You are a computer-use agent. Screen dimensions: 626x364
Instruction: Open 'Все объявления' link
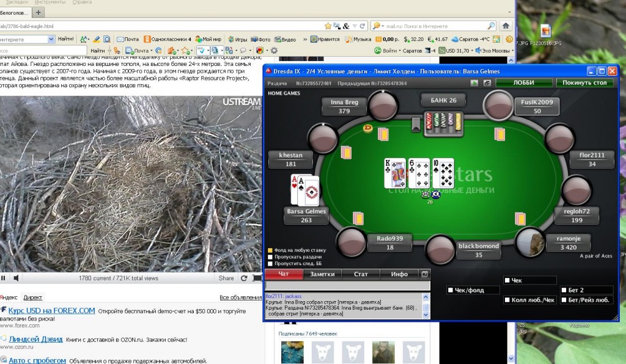pos(240,297)
